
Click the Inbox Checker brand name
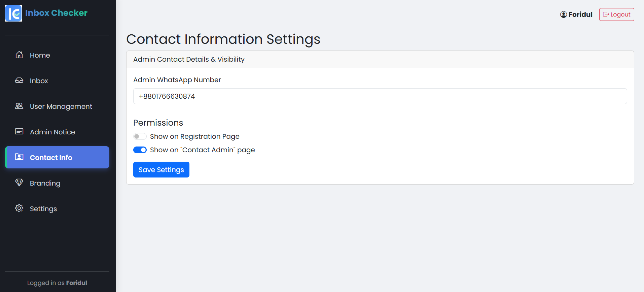point(56,13)
